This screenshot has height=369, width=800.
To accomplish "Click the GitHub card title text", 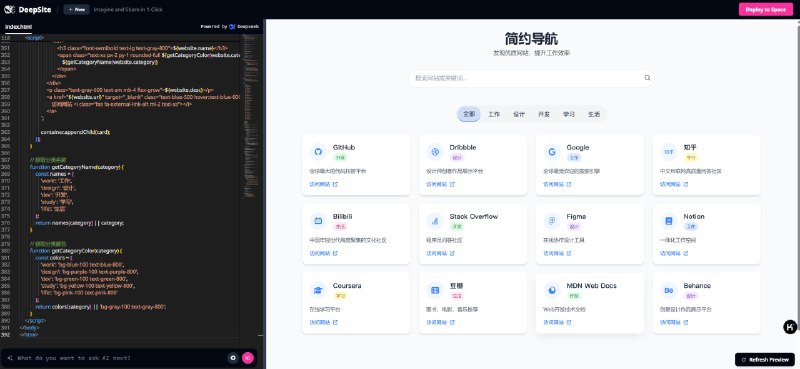I will click(344, 147).
